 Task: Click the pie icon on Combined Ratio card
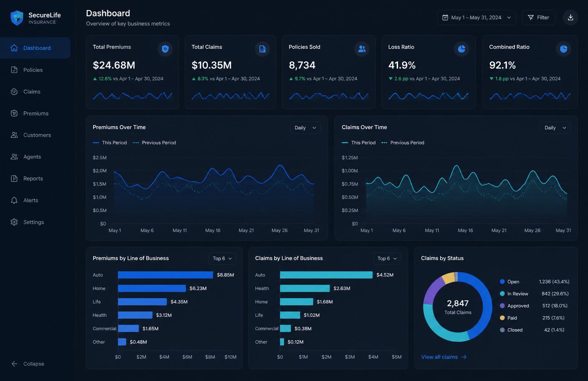click(x=563, y=49)
